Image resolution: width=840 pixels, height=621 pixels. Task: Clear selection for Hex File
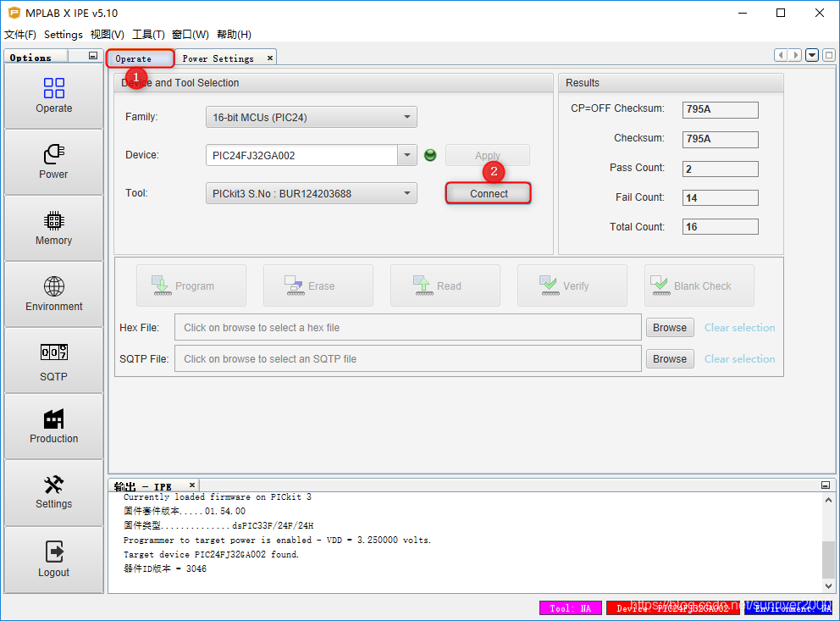(739, 327)
